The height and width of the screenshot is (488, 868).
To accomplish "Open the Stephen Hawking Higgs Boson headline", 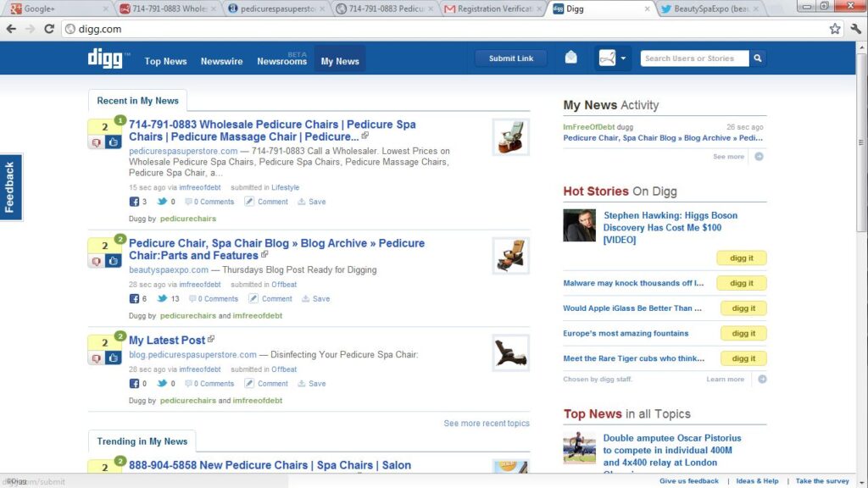I will click(670, 227).
